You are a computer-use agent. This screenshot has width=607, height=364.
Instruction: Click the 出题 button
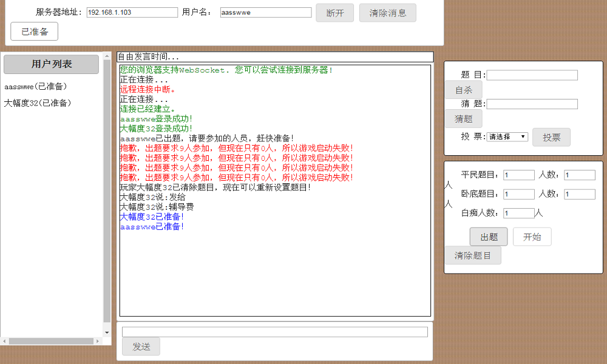[x=489, y=237]
